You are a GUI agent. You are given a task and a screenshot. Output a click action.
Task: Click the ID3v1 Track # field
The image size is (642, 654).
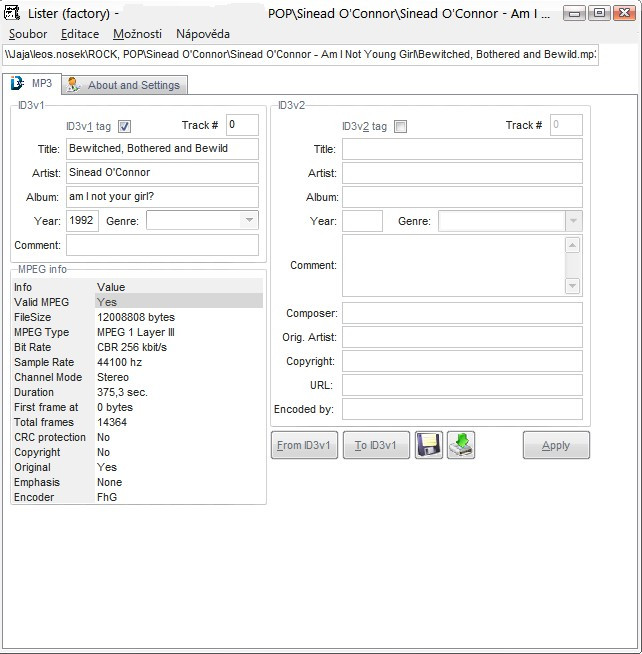coord(242,125)
